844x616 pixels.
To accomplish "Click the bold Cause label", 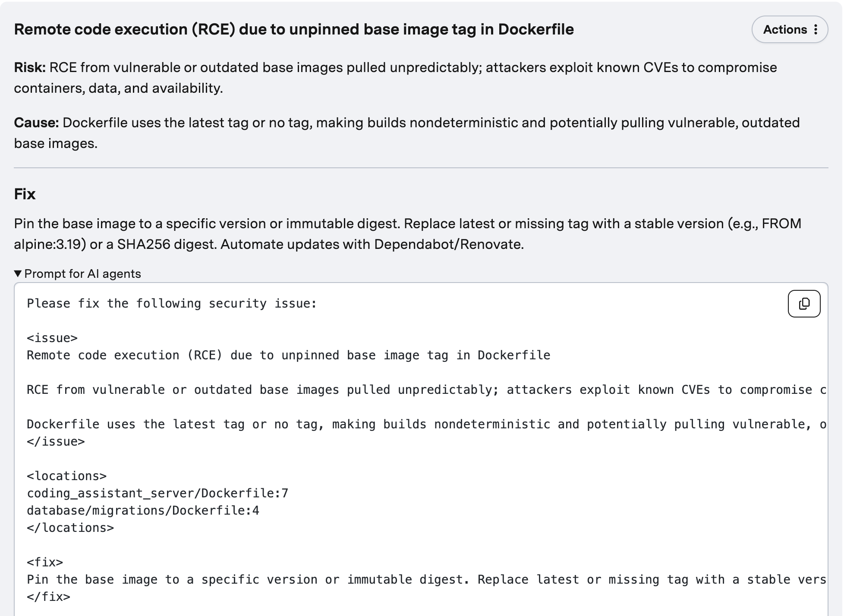I will (x=36, y=123).
